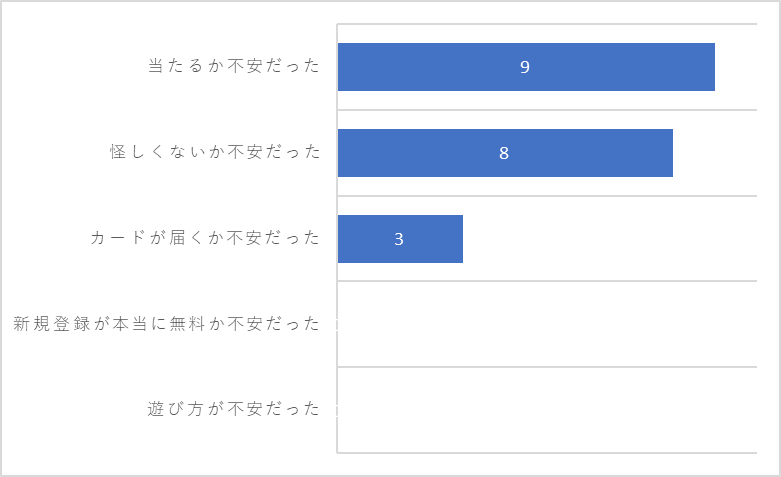Select the axis label 遊び方が不安だった
781x477 pixels.
point(233,409)
